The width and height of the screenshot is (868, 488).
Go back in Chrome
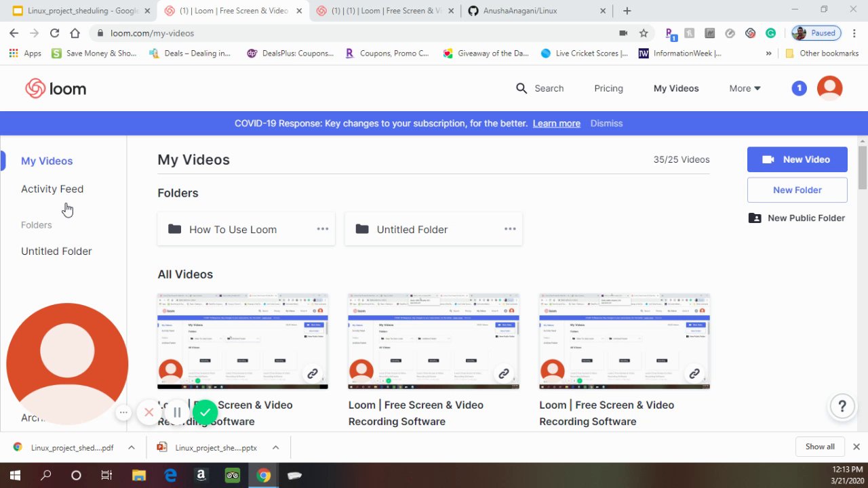click(14, 33)
